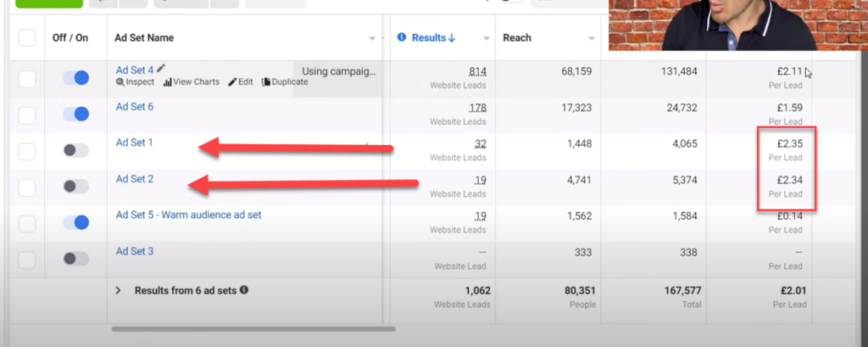
Task: Click the 24,732 value
Action: point(682,108)
